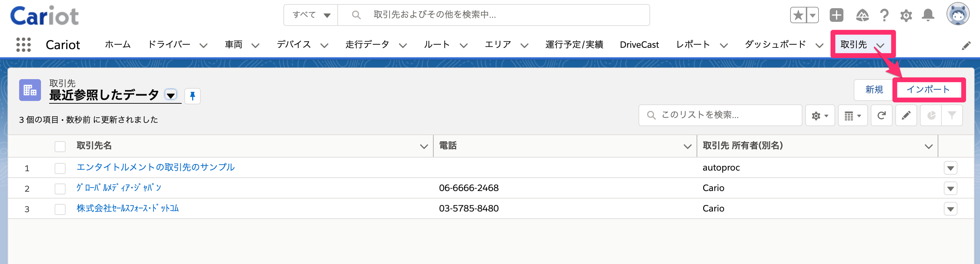Open the notifications bell
Viewport: 980px width, 264px height.
pos(928,15)
